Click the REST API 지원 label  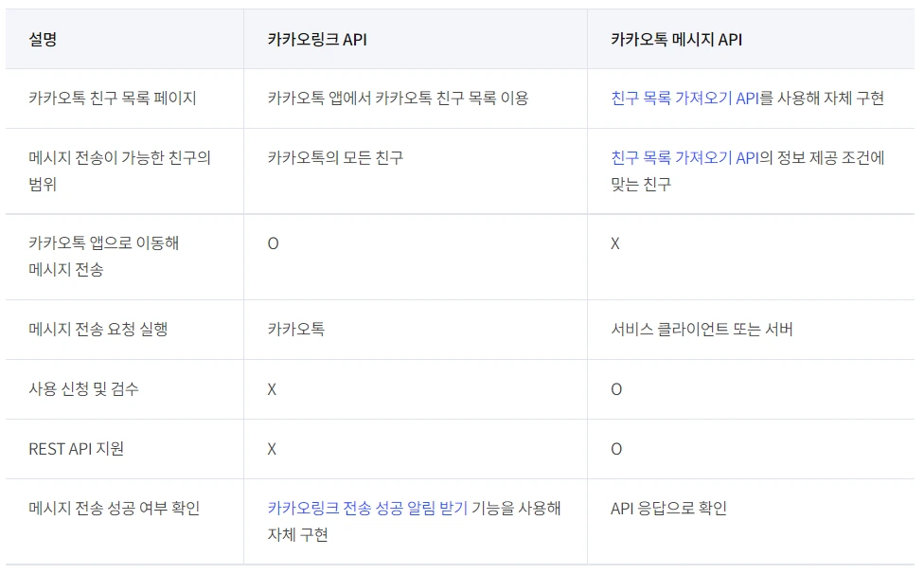[x=76, y=449]
